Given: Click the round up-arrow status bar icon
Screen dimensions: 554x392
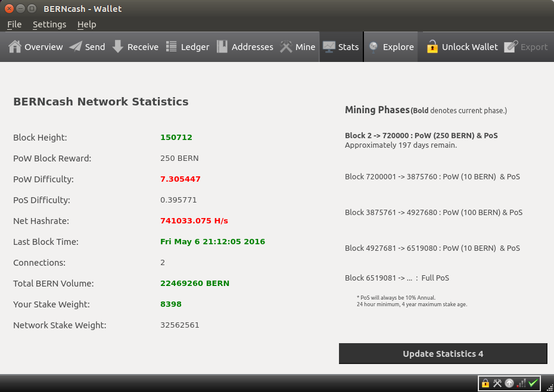Looking at the screenshot, I should tap(509, 383).
